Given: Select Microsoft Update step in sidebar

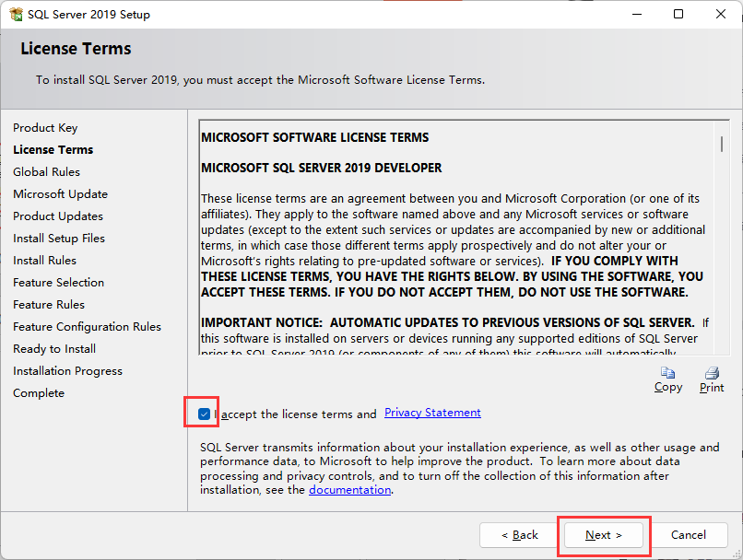Looking at the screenshot, I should click(60, 194).
